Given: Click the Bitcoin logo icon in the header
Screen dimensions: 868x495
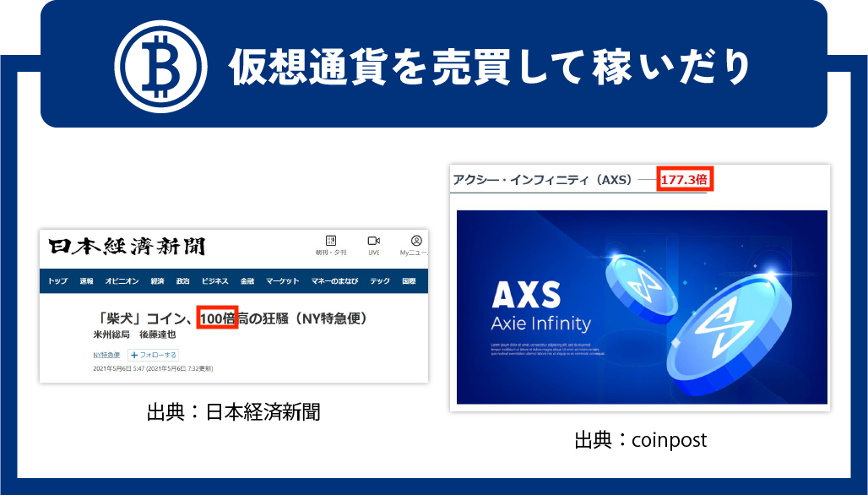Looking at the screenshot, I should click(x=160, y=67).
